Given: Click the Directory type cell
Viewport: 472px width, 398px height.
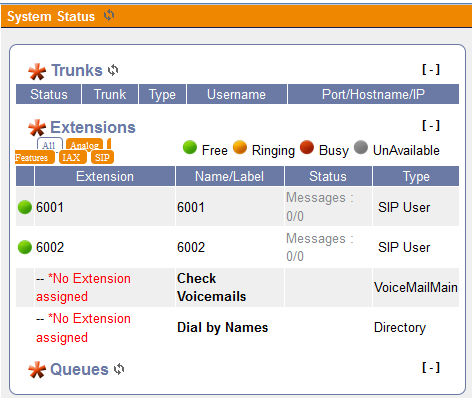Looking at the screenshot, I should [416, 327].
